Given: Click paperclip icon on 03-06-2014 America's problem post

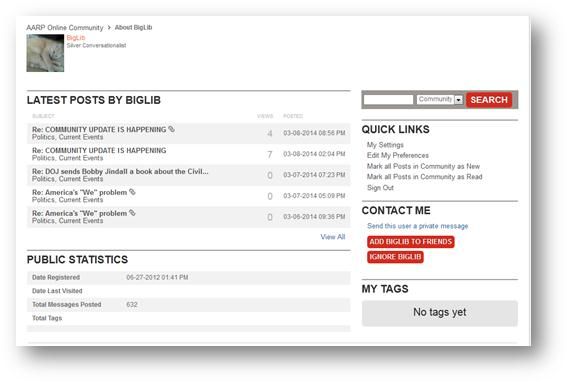Looking at the screenshot, I should pyautogui.click(x=132, y=213).
